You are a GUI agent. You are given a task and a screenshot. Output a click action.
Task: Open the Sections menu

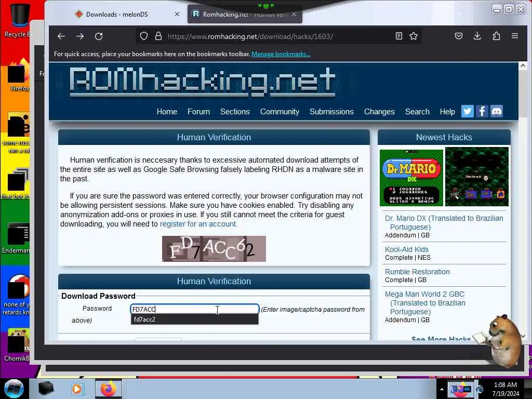point(235,112)
